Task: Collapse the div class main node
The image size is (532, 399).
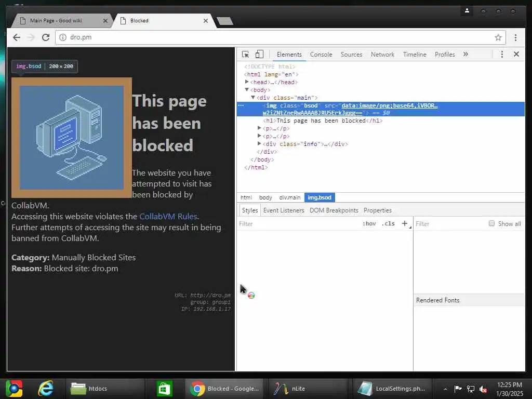Action: [x=253, y=97]
